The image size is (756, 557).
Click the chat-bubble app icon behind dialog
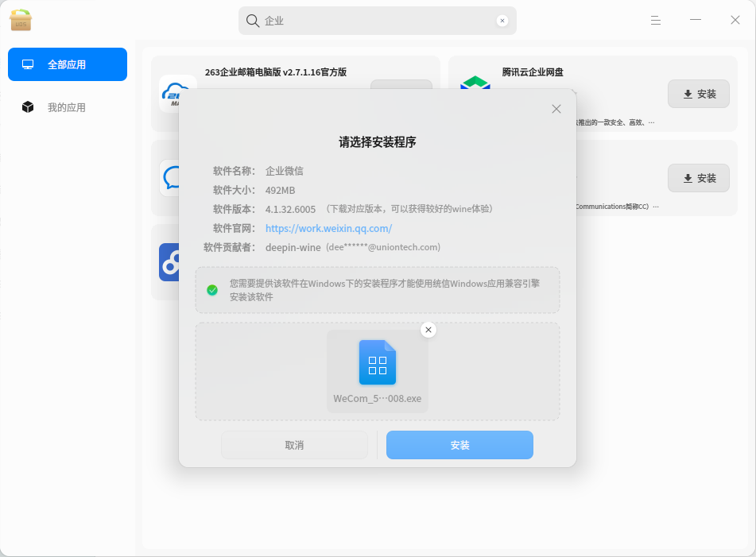tap(170, 178)
